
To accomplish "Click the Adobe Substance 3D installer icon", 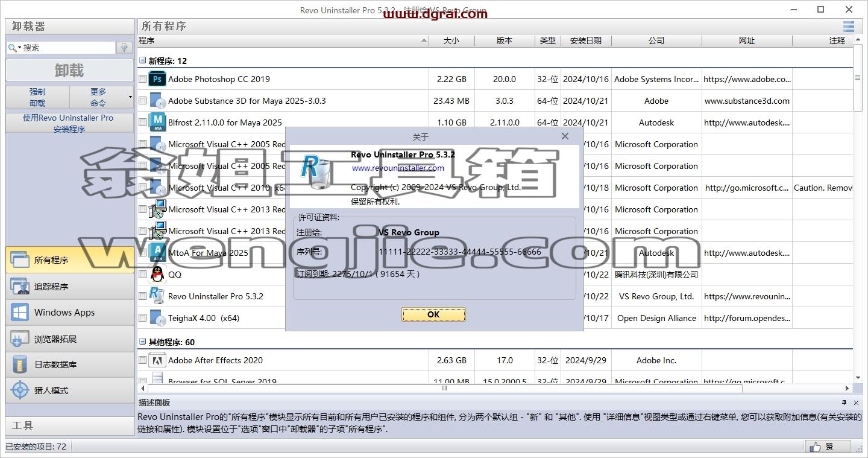I will point(157,101).
